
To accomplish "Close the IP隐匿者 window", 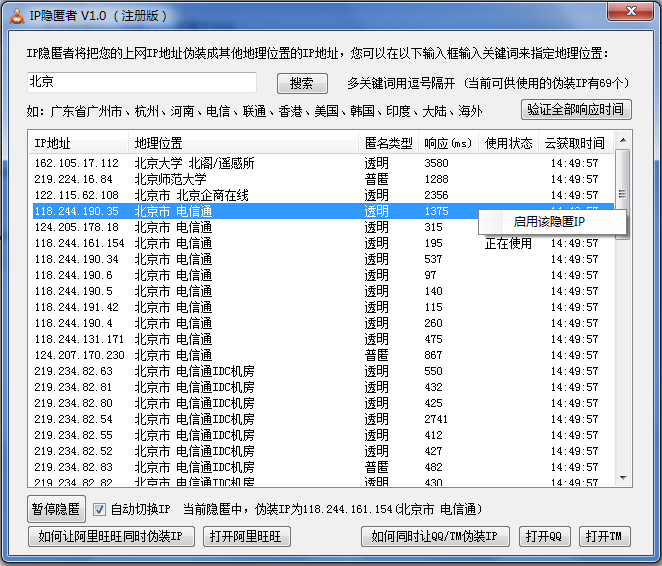I will [x=630, y=11].
